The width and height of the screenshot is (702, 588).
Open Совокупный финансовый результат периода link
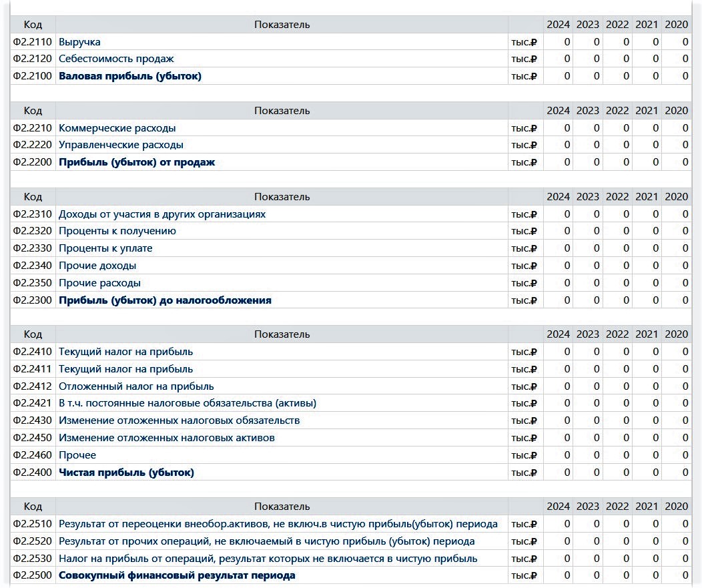click(x=177, y=575)
